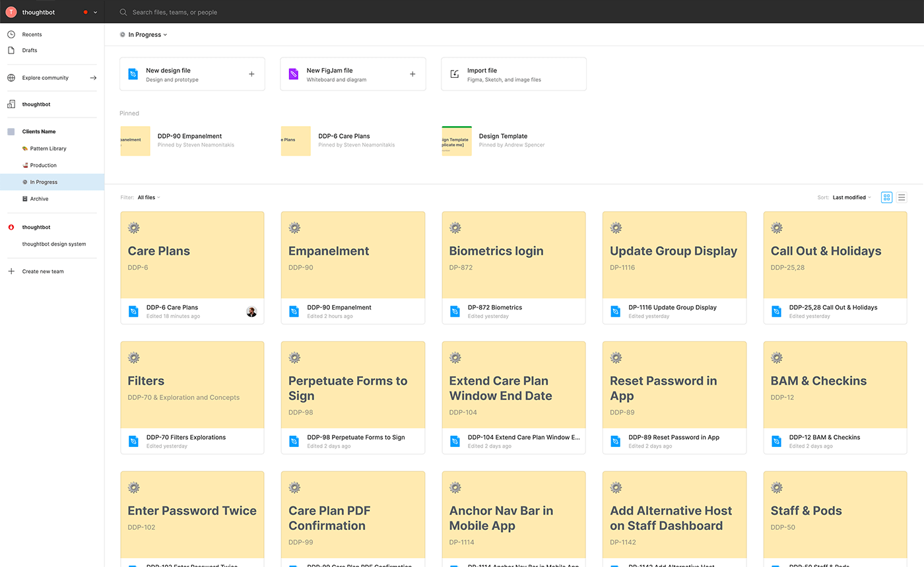Open Anchor Nav Bar in Mobile App card
Image resolution: width=924 pixels, height=567 pixels.
[x=513, y=519]
